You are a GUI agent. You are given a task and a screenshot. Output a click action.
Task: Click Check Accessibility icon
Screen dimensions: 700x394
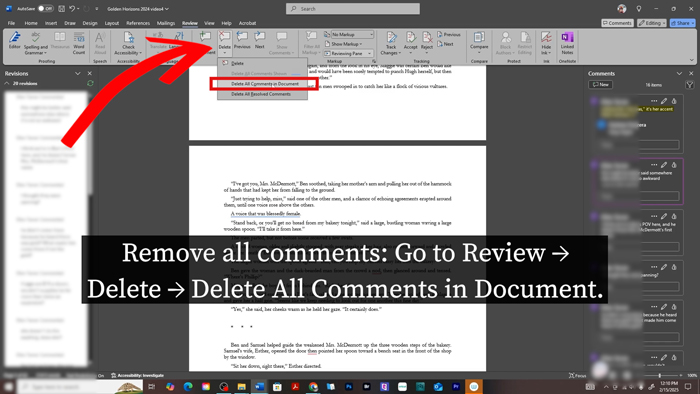(x=128, y=37)
